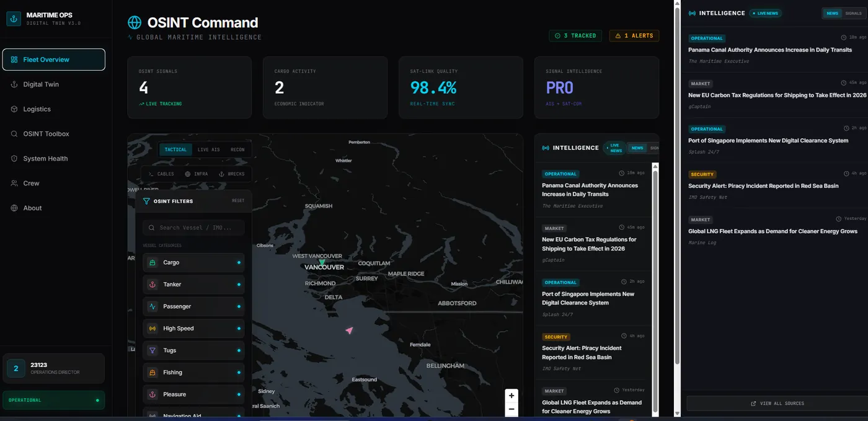868x421 pixels.
Task: Open Port of Singapore headline in right sidebar
Action: click(x=768, y=141)
